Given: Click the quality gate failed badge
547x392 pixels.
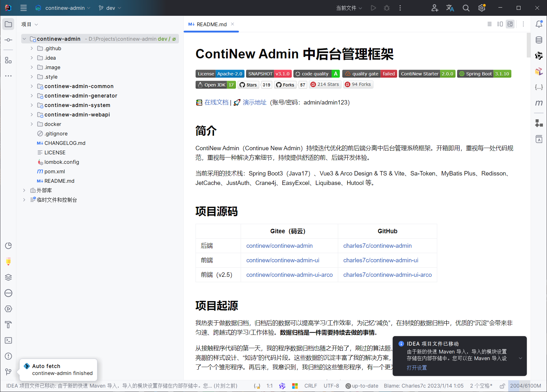Looking at the screenshot, I should pos(369,74).
